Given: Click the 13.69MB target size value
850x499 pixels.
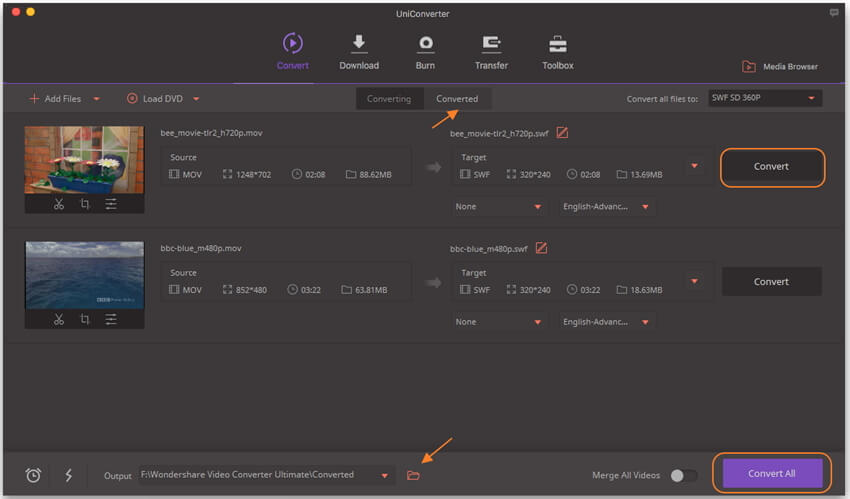Looking at the screenshot, I should pos(646,174).
